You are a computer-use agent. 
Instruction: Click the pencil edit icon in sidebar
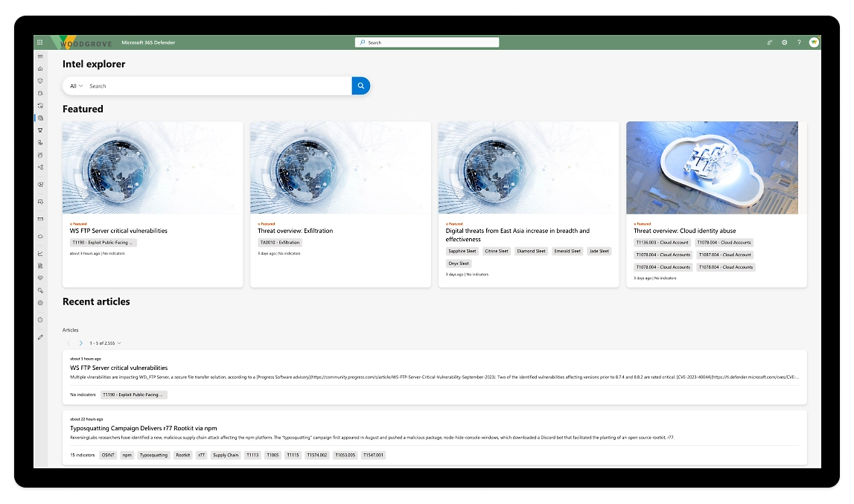tap(40, 337)
